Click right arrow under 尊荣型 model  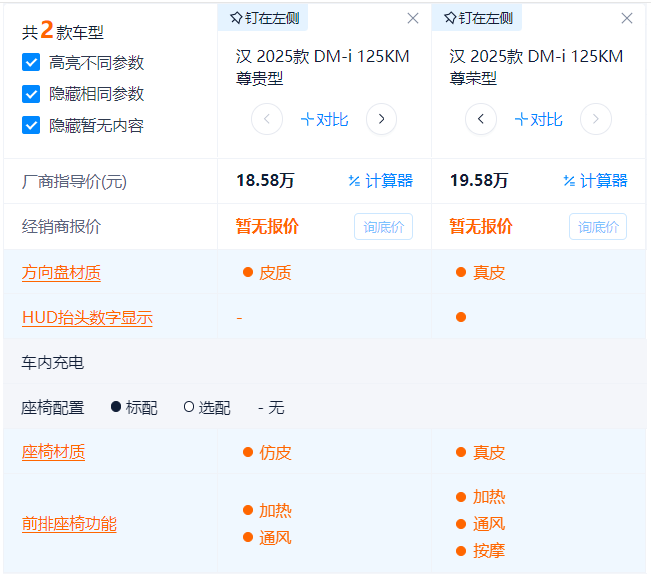pyautogui.click(x=596, y=120)
